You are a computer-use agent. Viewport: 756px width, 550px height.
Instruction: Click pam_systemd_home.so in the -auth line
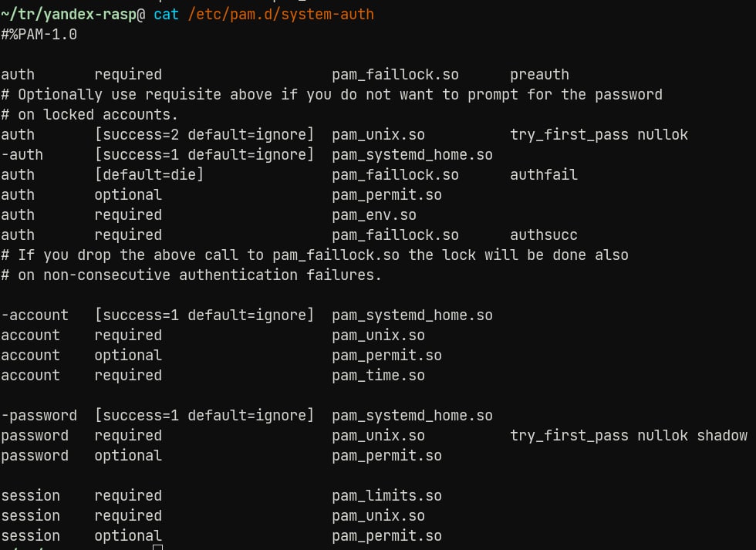(x=412, y=155)
